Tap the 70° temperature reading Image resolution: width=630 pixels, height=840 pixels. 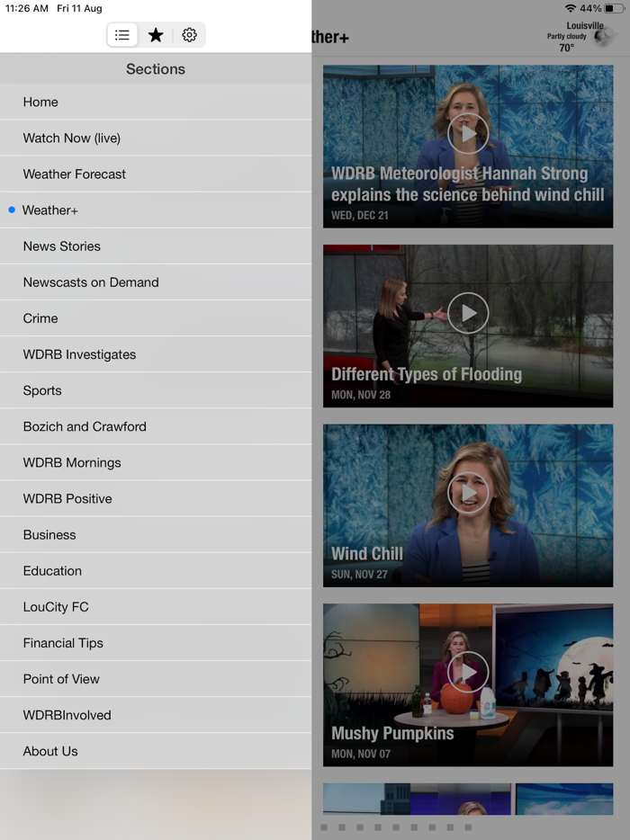(567, 48)
